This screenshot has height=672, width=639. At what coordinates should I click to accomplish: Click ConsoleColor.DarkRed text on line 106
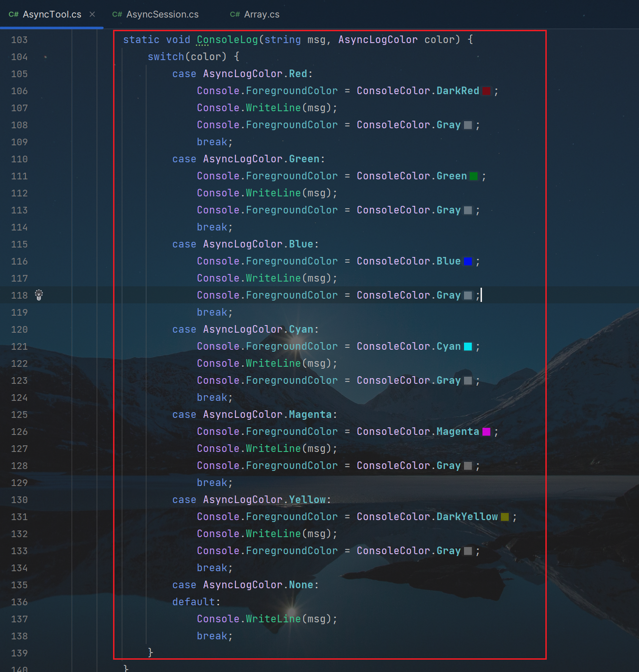pyautogui.click(x=418, y=91)
